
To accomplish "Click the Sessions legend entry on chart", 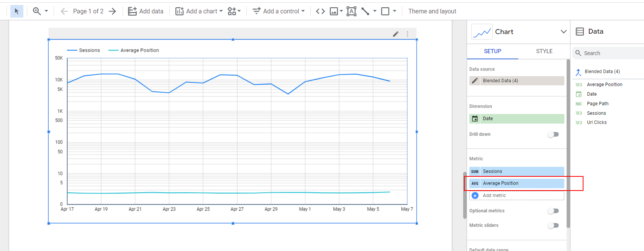I will click(x=84, y=50).
